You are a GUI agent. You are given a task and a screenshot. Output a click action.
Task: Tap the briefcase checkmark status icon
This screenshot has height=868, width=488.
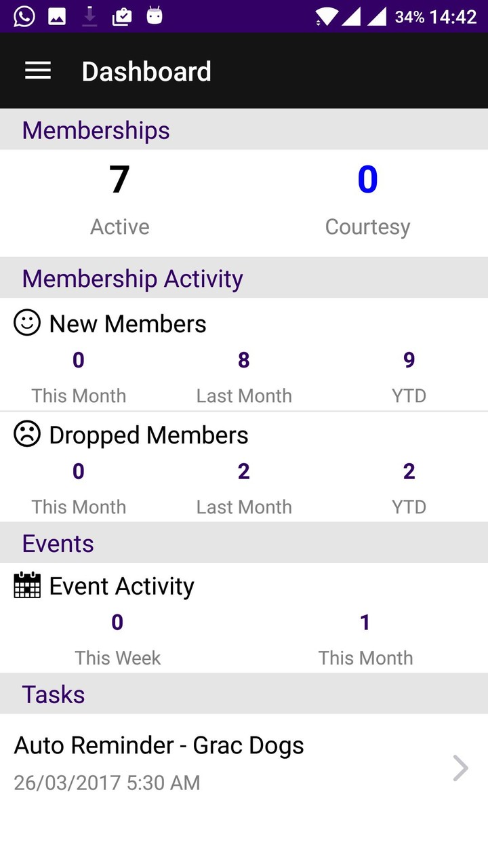(x=122, y=17)
